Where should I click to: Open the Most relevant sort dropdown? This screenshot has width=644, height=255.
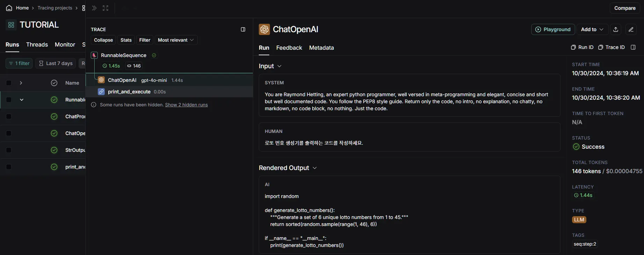click(x=176, y=40)
